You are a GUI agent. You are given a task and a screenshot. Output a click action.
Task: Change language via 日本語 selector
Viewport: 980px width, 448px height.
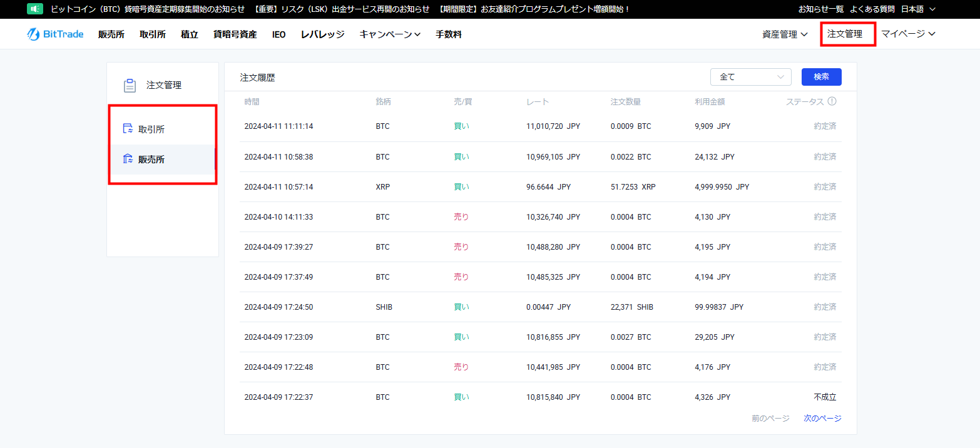917,9
